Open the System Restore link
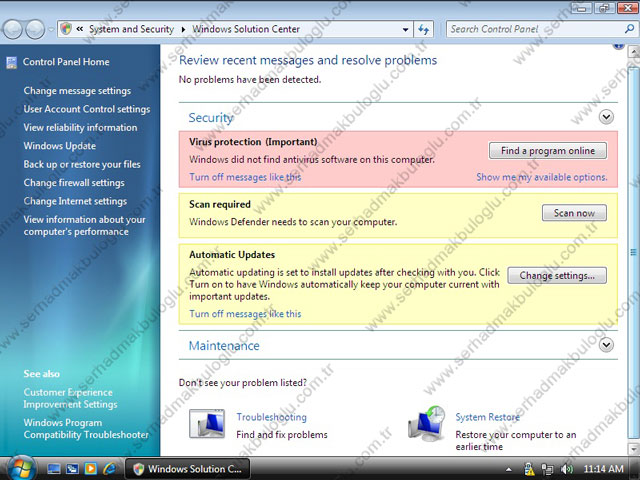 click(488, 417)
